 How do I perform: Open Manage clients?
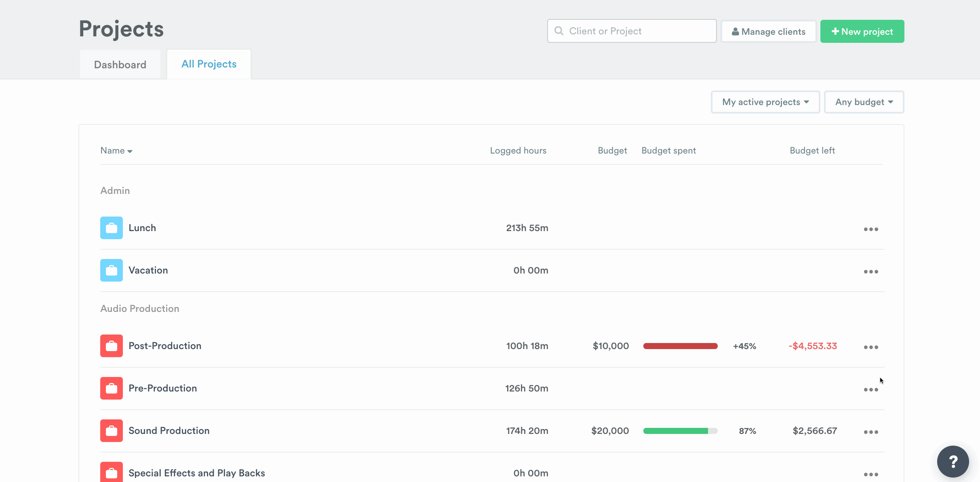(768, 31)
